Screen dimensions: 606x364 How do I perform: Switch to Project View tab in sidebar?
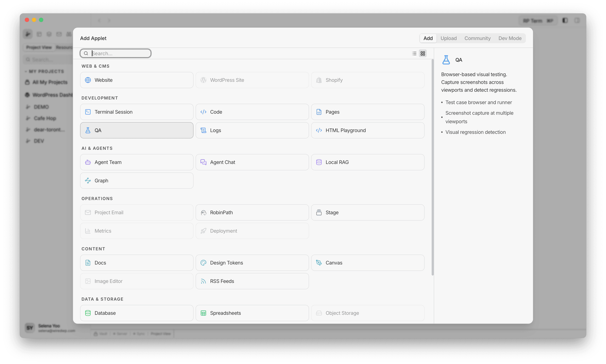coord(39,47)
